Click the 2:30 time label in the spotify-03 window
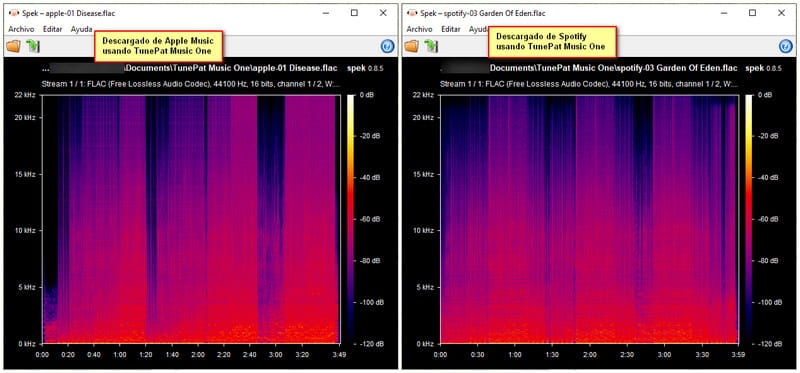The height and width of the screenshot is (373, 800). tap(627, 354)
